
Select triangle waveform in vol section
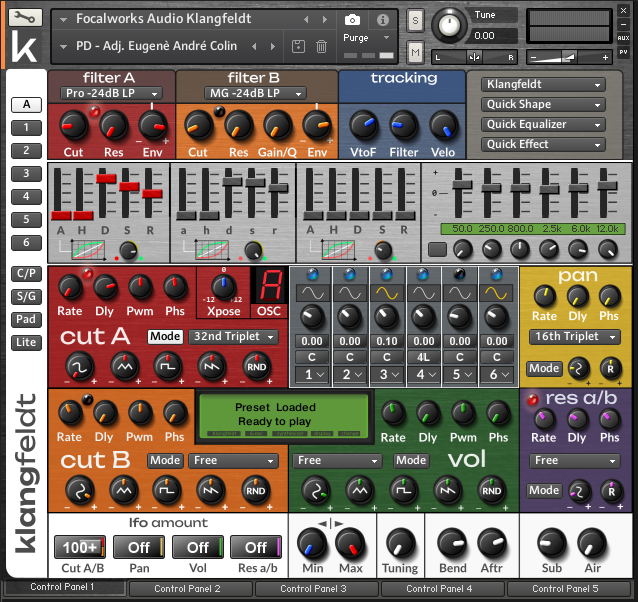[359, 490]
